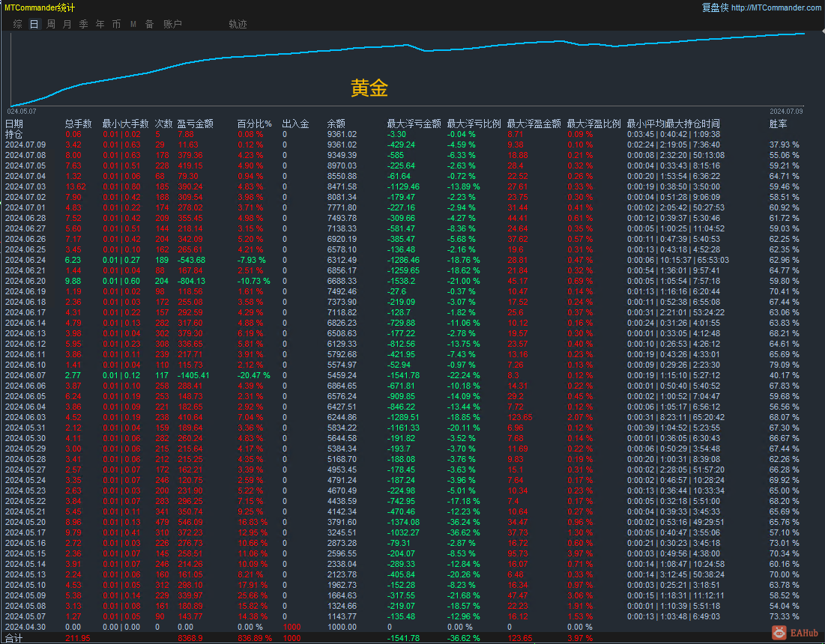Select the 币 symbol tab

coord(117,24)
